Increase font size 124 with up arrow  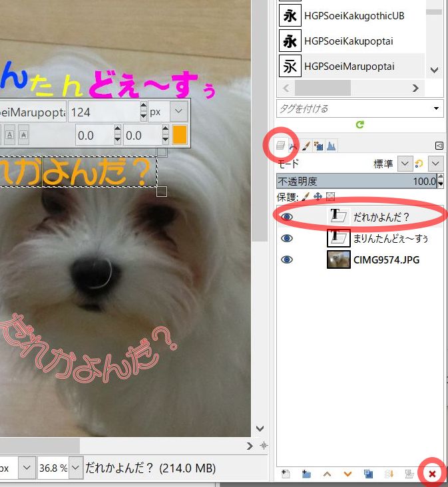pyautogui.click(x=143, y=106)
